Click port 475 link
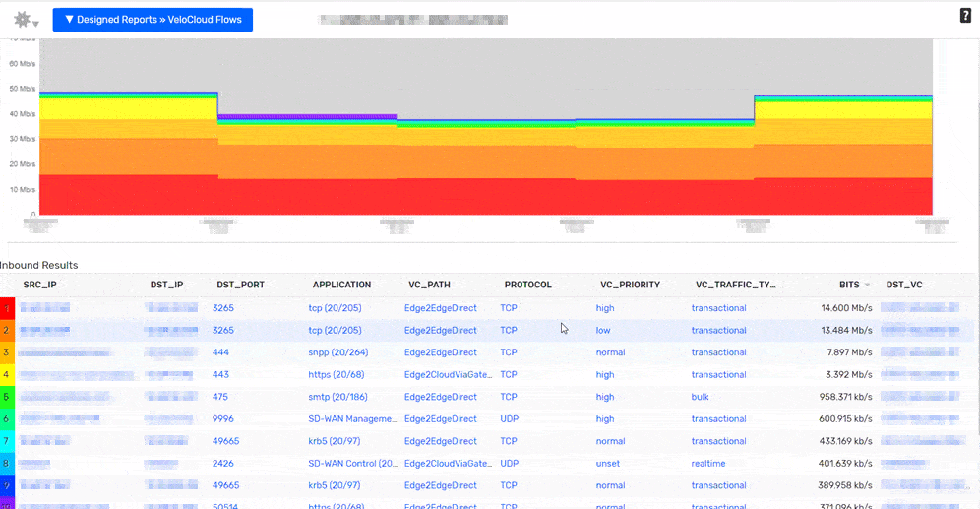The image size is (980, 509). click(220, 397)
